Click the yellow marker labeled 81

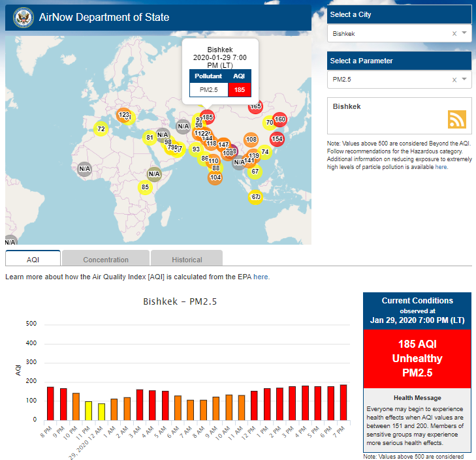tap(150, 137)
